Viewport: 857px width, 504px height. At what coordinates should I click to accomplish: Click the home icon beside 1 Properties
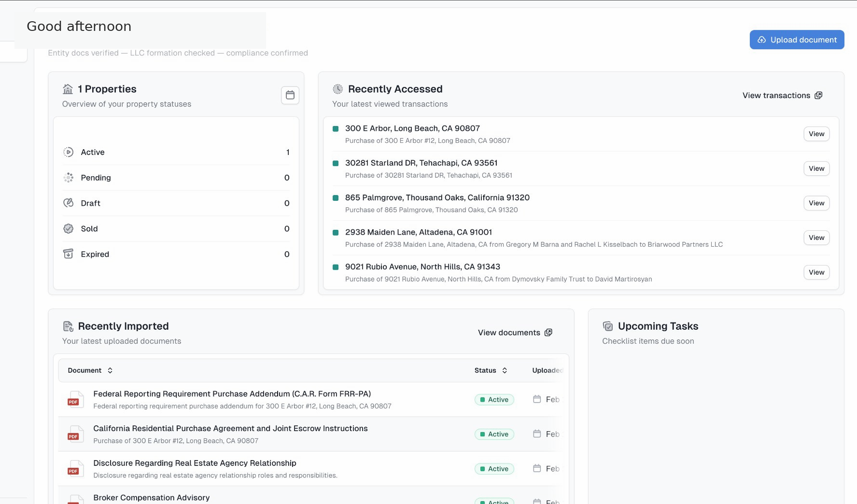point(68,89)
